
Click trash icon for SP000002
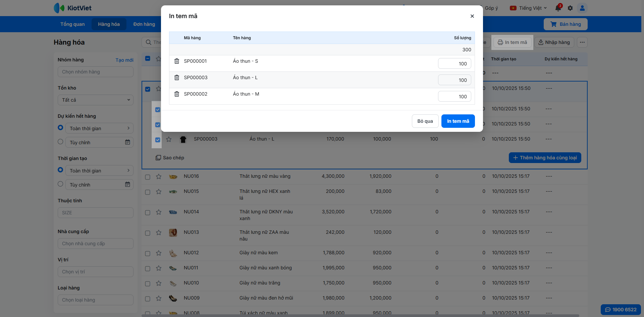(177, 94)
